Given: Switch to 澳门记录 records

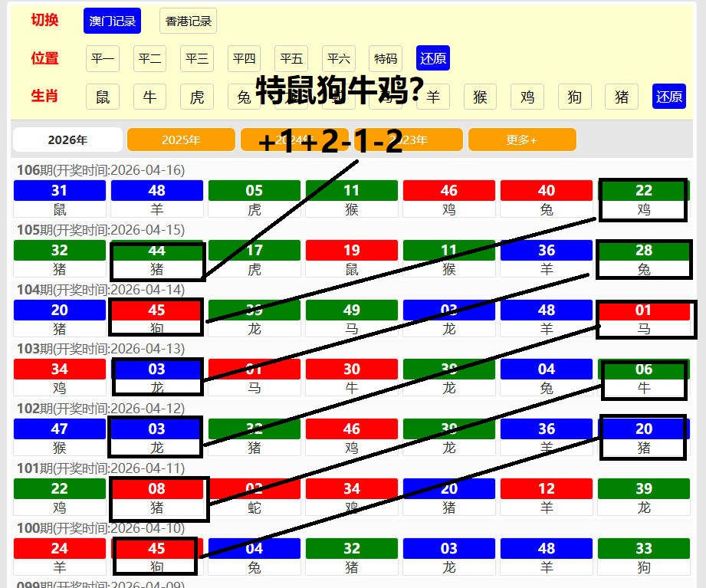Looking at the screenshot, I should click(112, 21).
